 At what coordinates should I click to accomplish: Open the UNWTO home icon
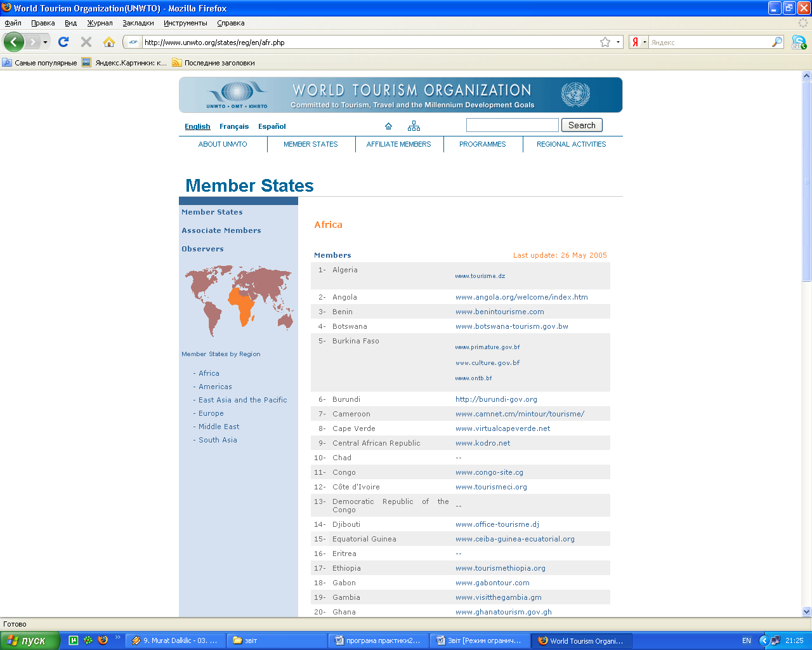tap(389, 126)
